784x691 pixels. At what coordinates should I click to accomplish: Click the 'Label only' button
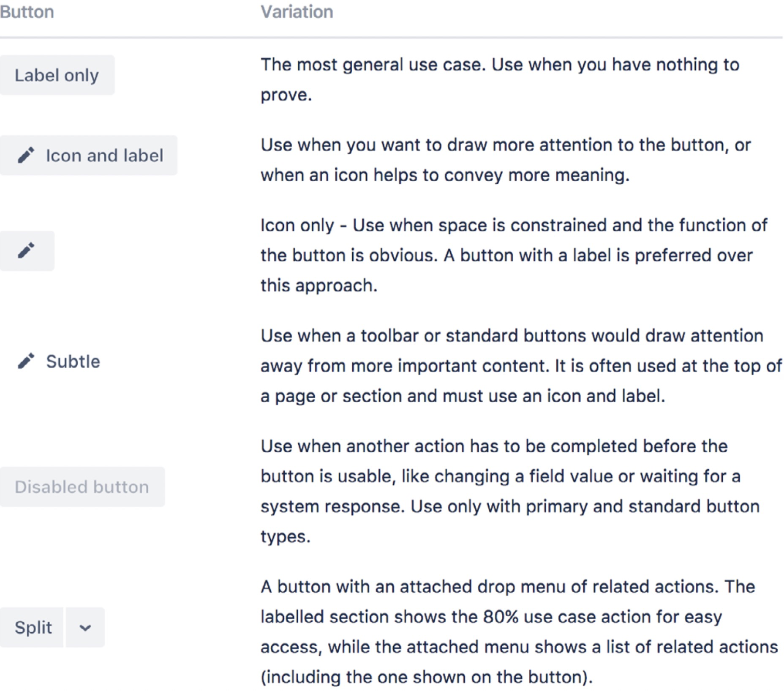click(57, 75)
